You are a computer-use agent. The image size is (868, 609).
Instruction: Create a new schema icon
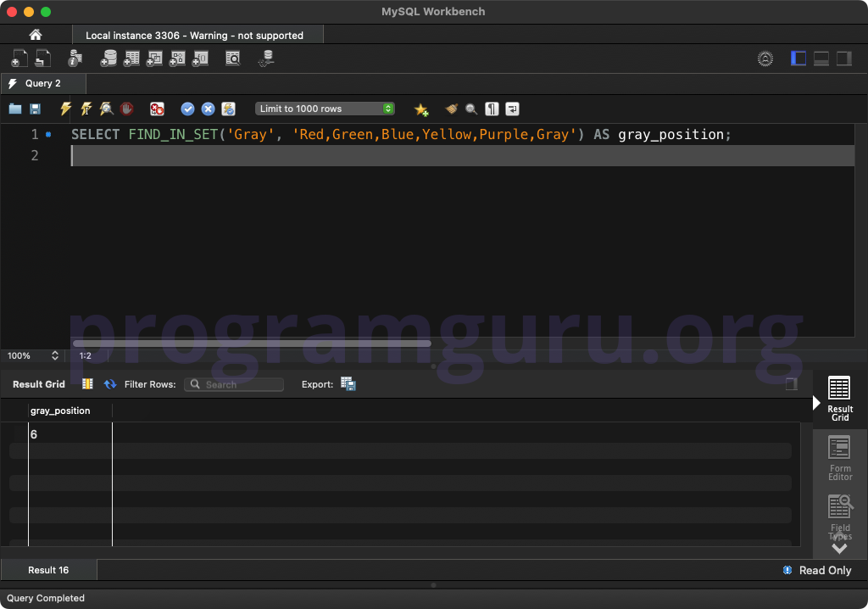point(108,59)
